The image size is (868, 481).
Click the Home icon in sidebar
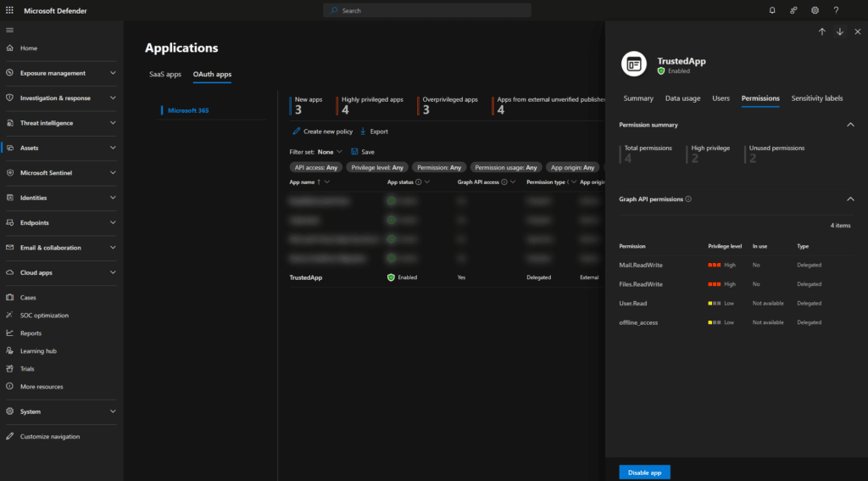pos(9,48)
